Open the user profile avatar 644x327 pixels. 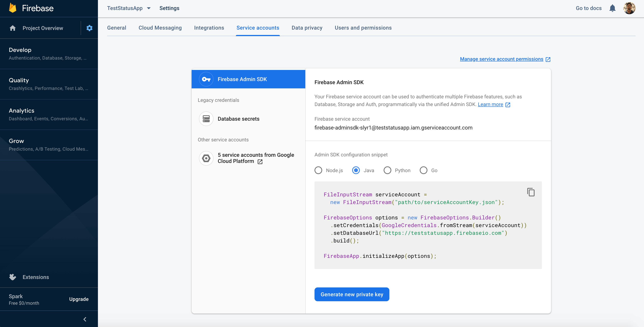coord(629,8)
